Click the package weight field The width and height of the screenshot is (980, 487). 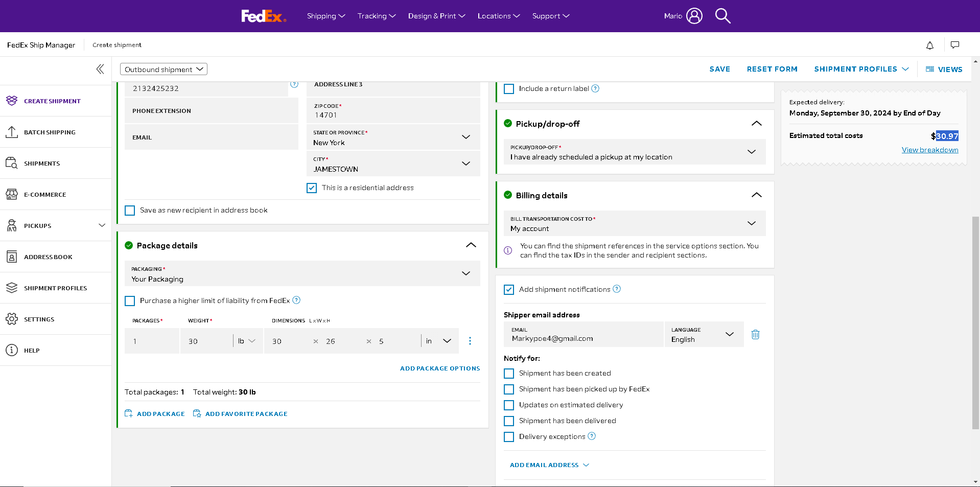point(206,341)
